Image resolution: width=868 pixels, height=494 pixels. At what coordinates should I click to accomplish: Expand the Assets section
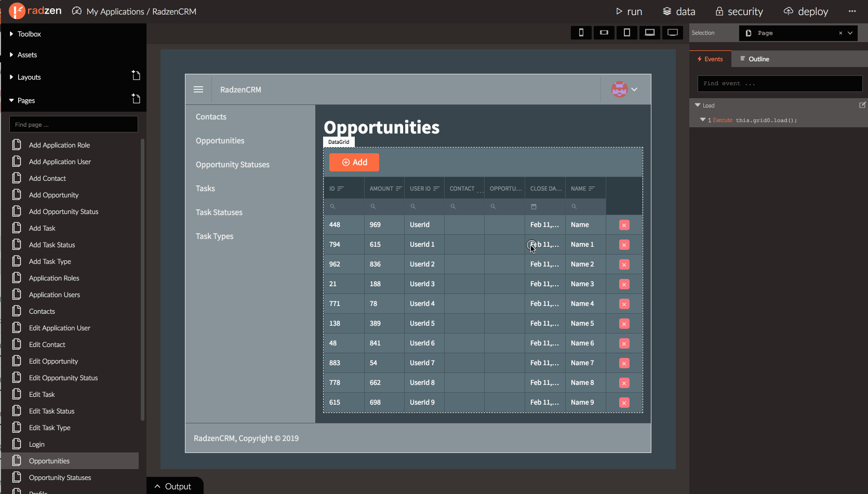[23, 55]
